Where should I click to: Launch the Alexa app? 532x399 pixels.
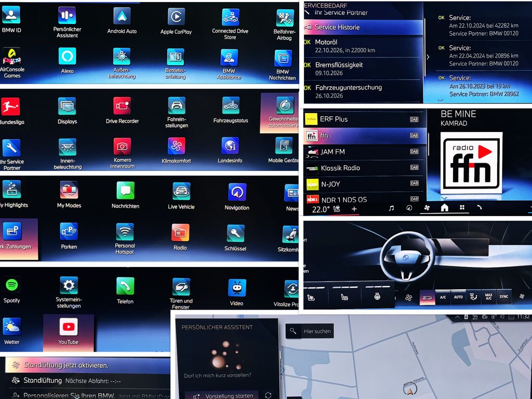pyautogui.click(x=67, y=61)
